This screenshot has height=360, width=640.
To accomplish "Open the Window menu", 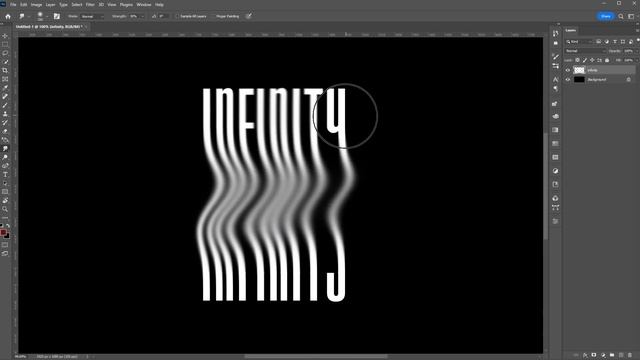I will [x=144, y=4].
